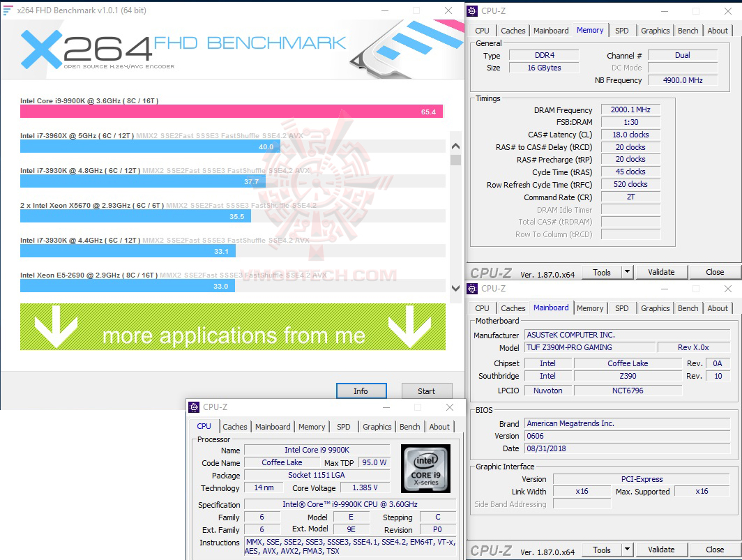Switch to Memory tab in bottom CPU-Z window

312,427
